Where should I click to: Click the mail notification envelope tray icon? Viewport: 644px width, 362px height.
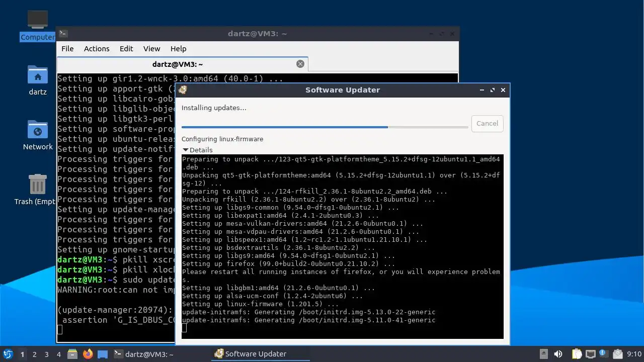[618, 354]
